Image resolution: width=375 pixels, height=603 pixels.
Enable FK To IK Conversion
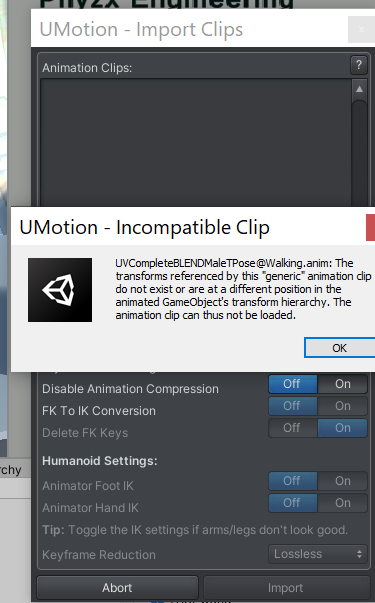point(342,406)
